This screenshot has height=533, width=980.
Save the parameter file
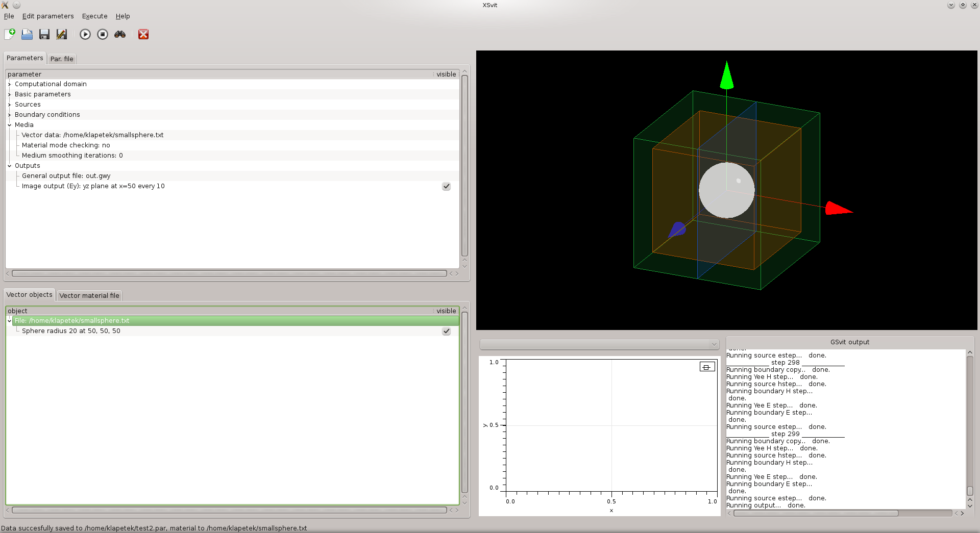point(44,34)
